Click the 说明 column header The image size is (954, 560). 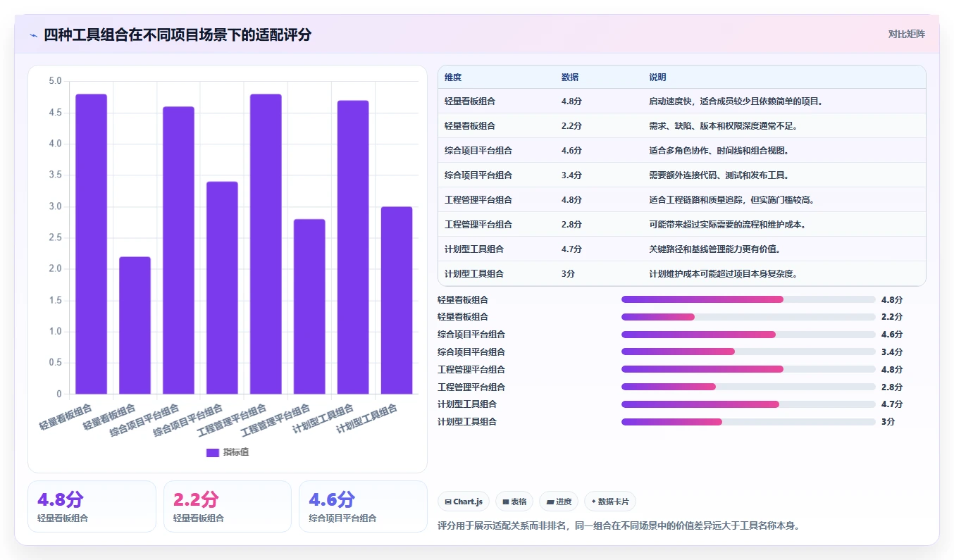(657, 77)
